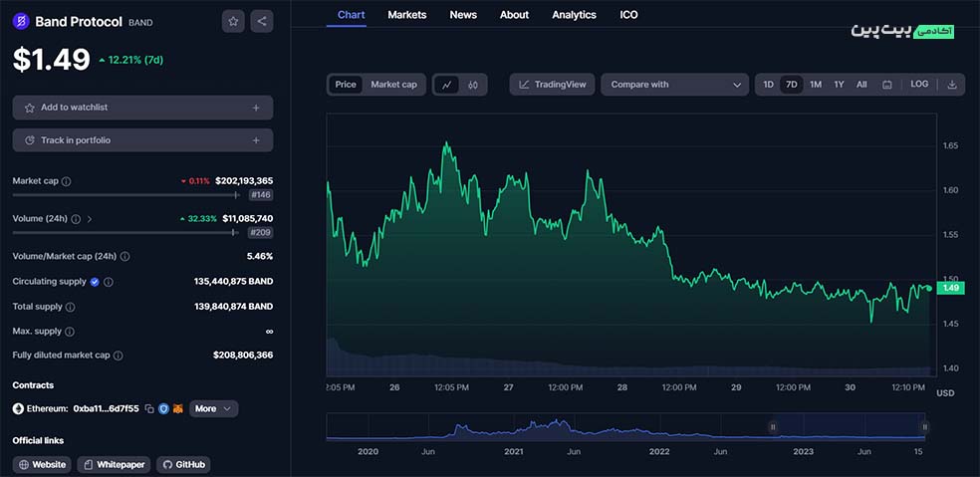Click the share icon next to Band Protocol
The width and height of the screenshot is (980, 477).
tap(261, 21)
